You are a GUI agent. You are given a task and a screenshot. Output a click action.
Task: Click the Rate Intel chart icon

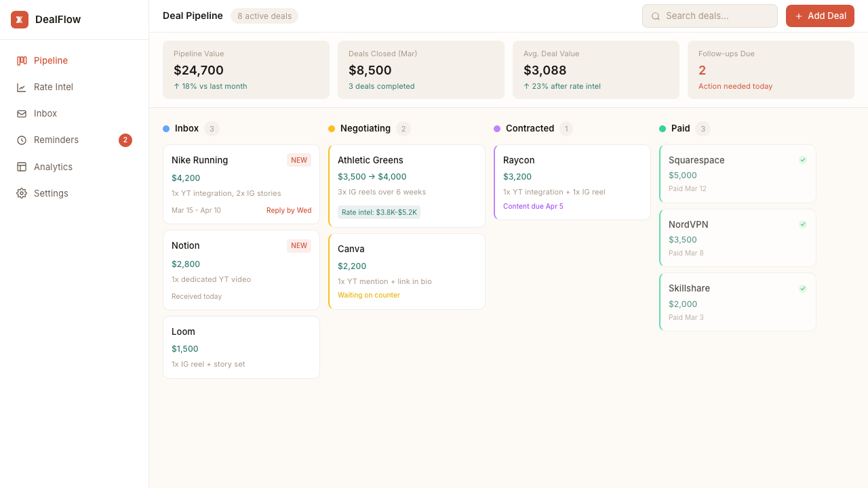pyautogui.click(x=22, y=87)
